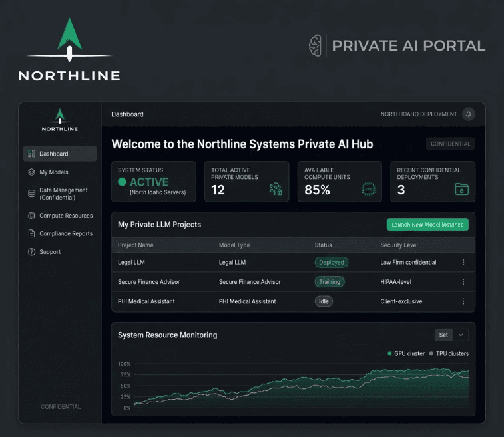Viewport: 504px width, 437px height.
Task: Toggle the TPU clusters legend item
Action: point(449,353)
